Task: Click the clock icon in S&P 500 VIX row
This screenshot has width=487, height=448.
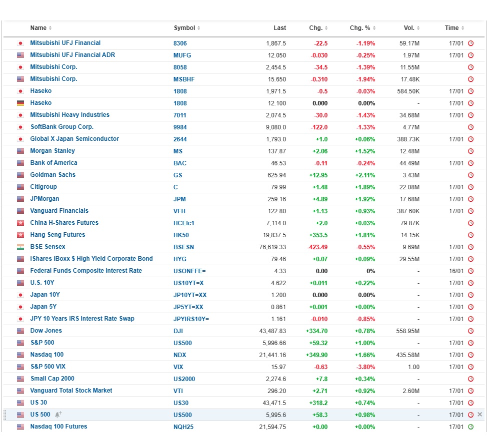Action: [470, 367]
